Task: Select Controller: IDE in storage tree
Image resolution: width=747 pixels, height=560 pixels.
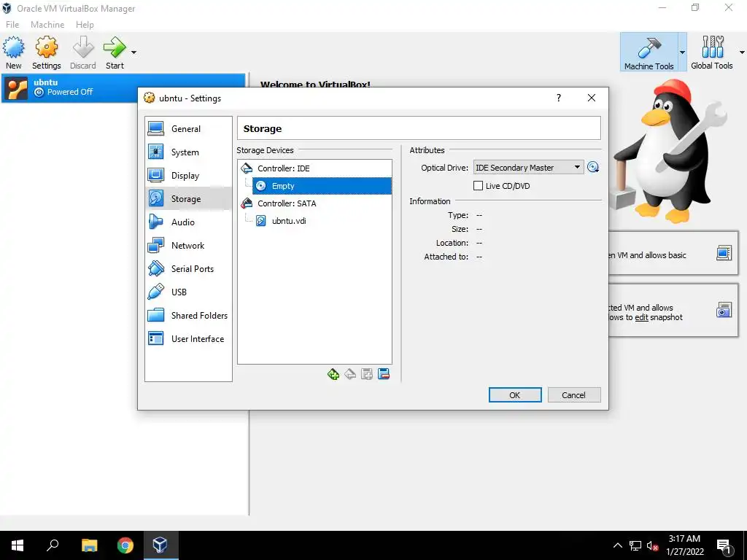Action: (x=314, y=168)
